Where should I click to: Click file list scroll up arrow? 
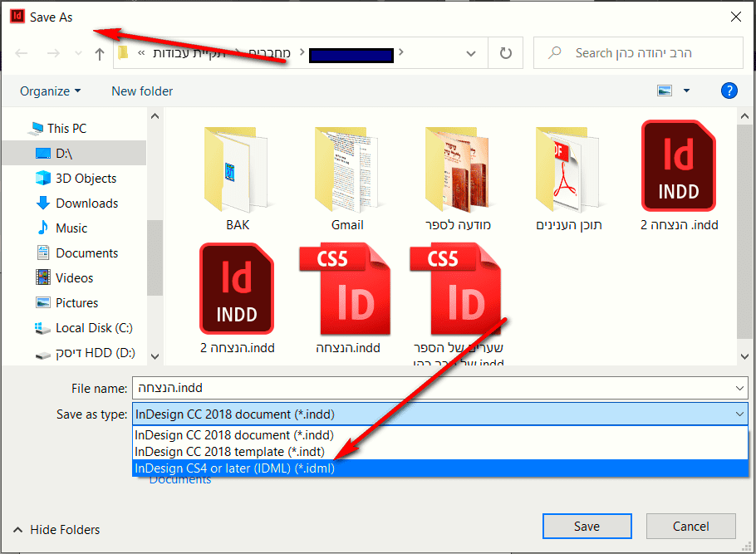click(744, 116)
